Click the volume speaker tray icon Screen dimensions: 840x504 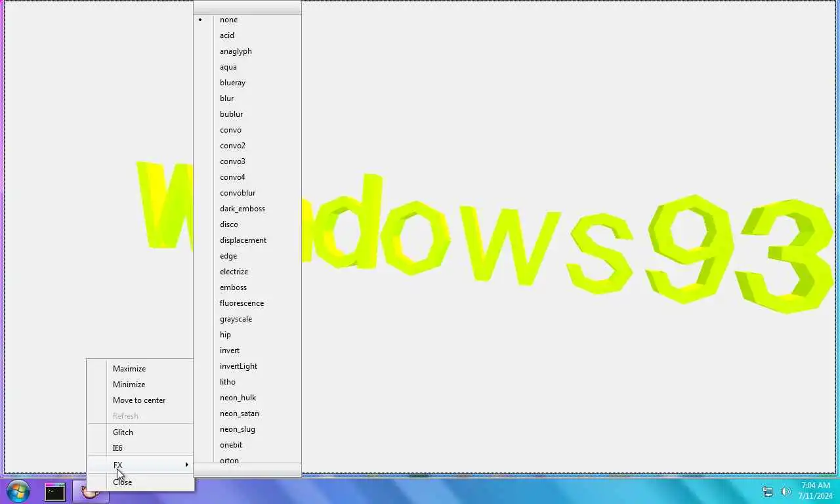click(786, 492)
